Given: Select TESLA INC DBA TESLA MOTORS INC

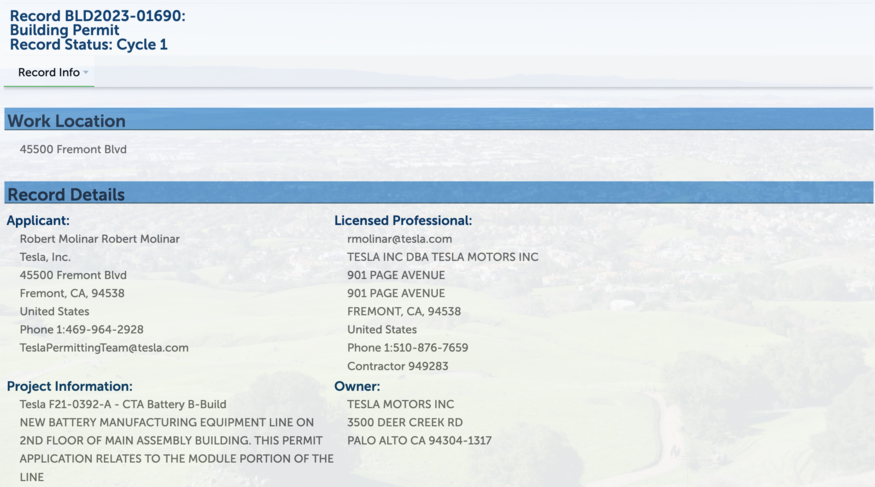Looking at the screenshot, I should (443, 257).
